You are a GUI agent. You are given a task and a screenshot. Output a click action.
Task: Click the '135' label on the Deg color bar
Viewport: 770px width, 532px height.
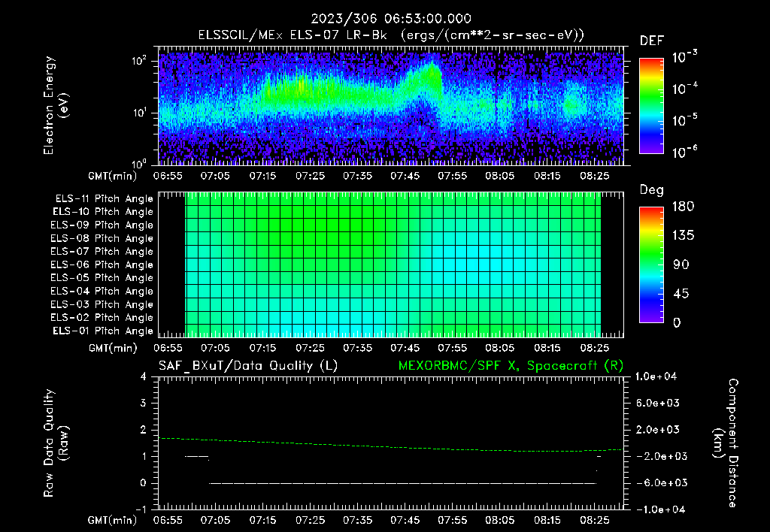tap(683, 236)
